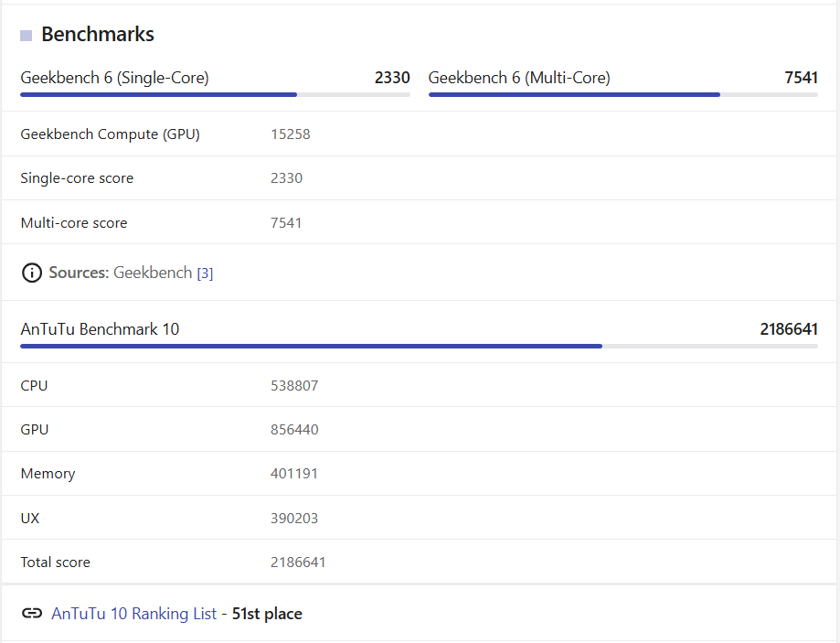Screen dimensions: 840x643
Task: Select the Geekbench 6 (Single-Core) label
Action: coord(114,78)
